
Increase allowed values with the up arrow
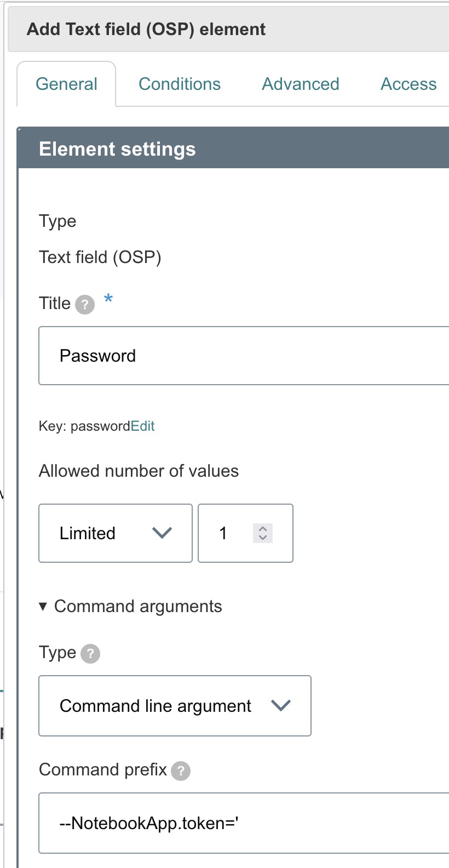(263, 529)
